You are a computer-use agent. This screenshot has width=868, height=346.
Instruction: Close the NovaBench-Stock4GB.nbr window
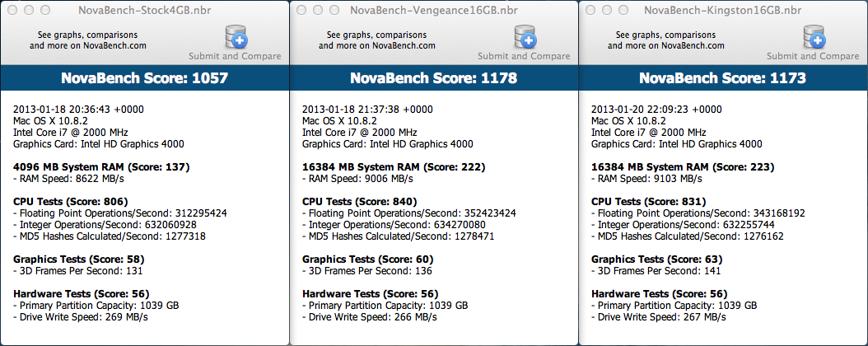[x=12, y=10]
